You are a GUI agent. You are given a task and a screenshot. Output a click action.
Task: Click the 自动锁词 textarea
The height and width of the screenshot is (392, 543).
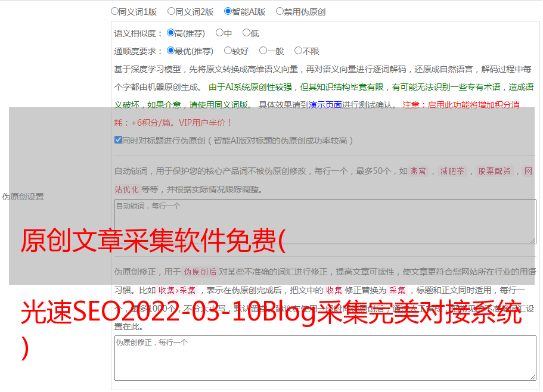pos(325,222)
